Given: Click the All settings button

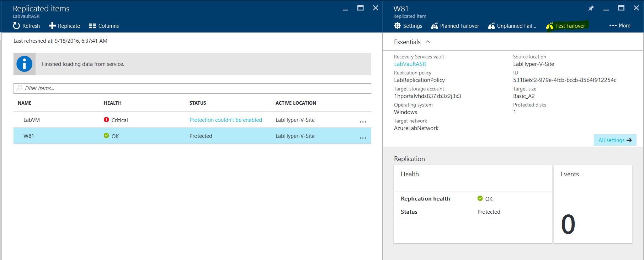Looking at the screenshot, I should 615,140.
